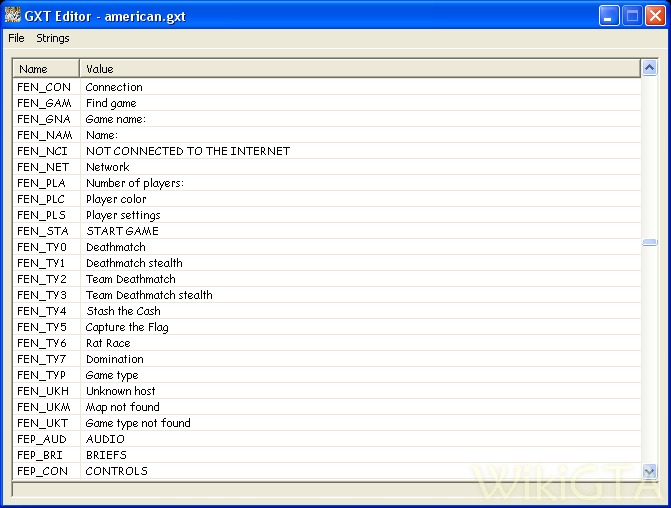671x508 pixels.
Task: Select the 'Map not found' value
Action: [x=122, y=407]
